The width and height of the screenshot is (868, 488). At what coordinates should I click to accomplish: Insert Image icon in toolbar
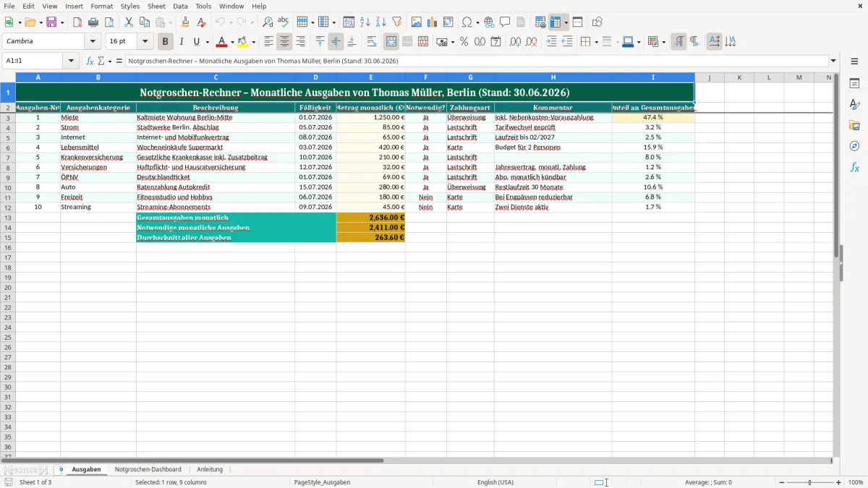(x=417, y=22)
